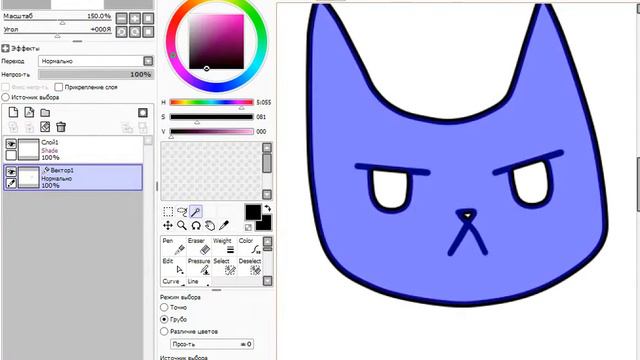
Task: Rotate the canvas clockwise
Action: click(135, 31)
